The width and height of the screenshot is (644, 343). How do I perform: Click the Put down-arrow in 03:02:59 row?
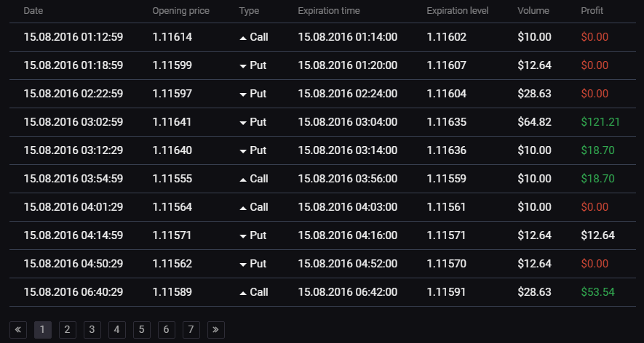point(243,123)
